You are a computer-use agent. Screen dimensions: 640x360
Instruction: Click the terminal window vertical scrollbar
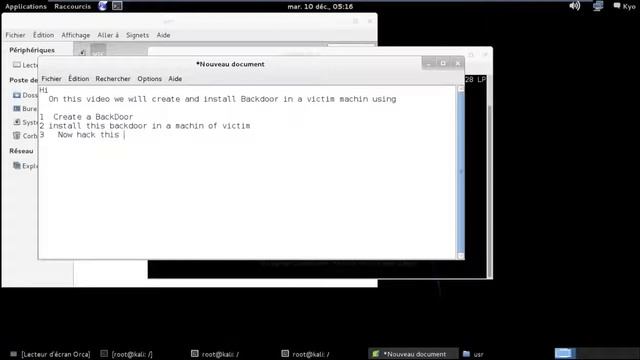pyautogui.click(x=489, y=176)
